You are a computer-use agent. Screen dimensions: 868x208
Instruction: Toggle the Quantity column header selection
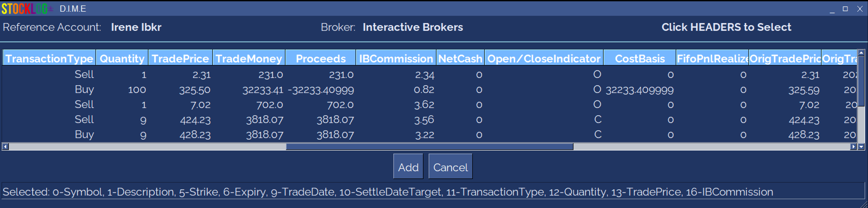click(x=122, y=59)
